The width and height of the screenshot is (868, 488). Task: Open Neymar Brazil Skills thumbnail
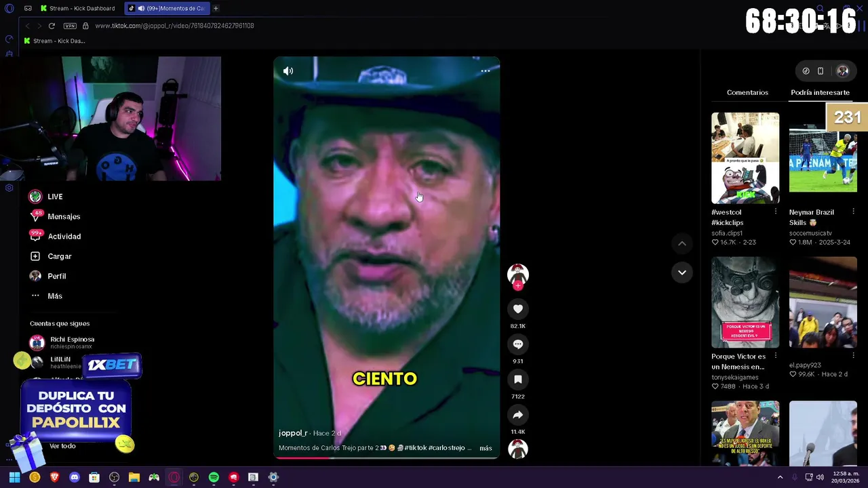(x=823, y=158)
